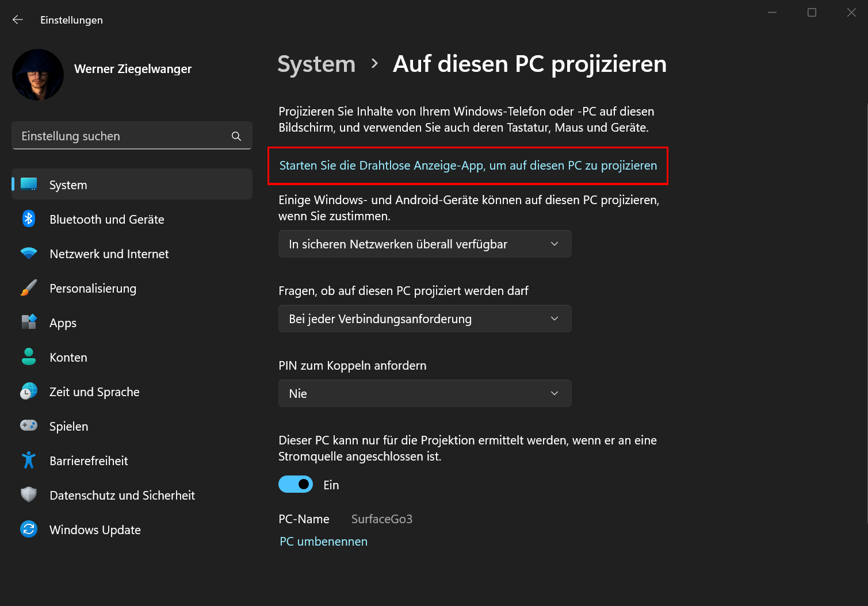Open the 'Bei jeder Verbindungsanforderung' dropdown
868x606 pixels.
pyautogui.click(x=425, y=319)
